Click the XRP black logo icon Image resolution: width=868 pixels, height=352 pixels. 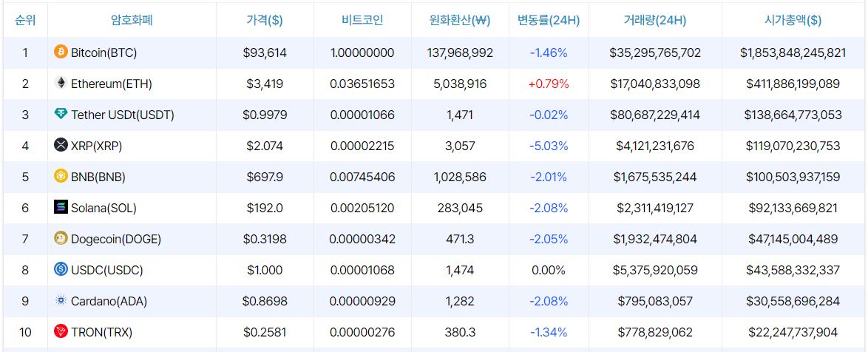click(61, 145)
